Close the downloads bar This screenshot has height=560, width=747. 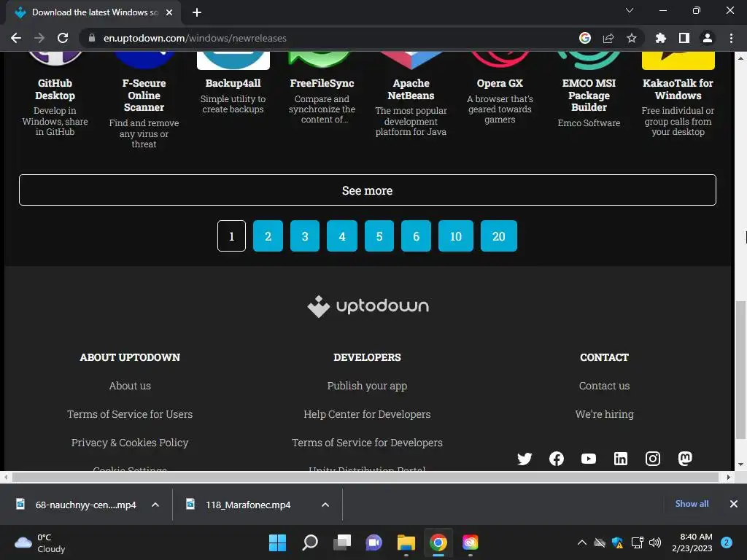point(734,504)
